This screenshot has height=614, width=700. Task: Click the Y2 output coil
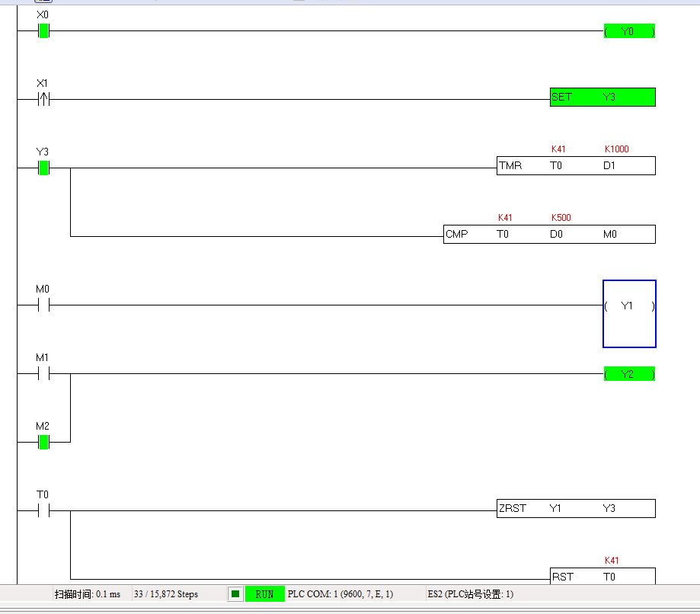click(x=628, y=374)
